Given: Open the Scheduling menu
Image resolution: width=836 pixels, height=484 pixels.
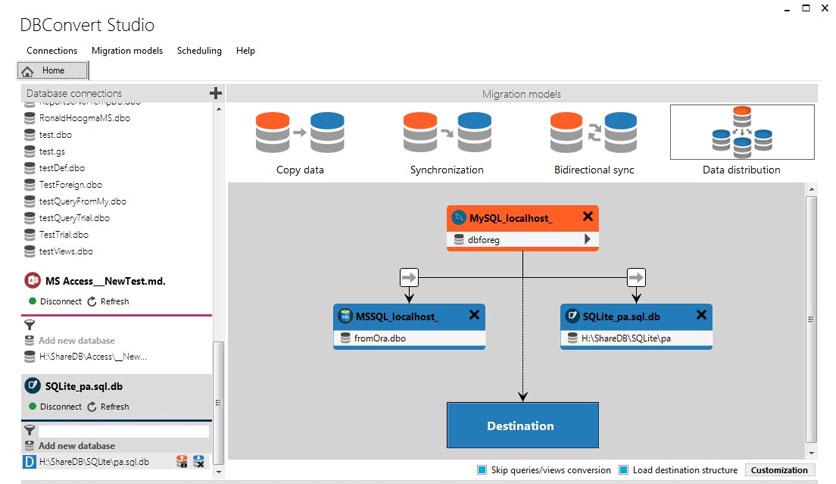Looking at the screenshot, I should pyautogui.click(x=199, y=51).
